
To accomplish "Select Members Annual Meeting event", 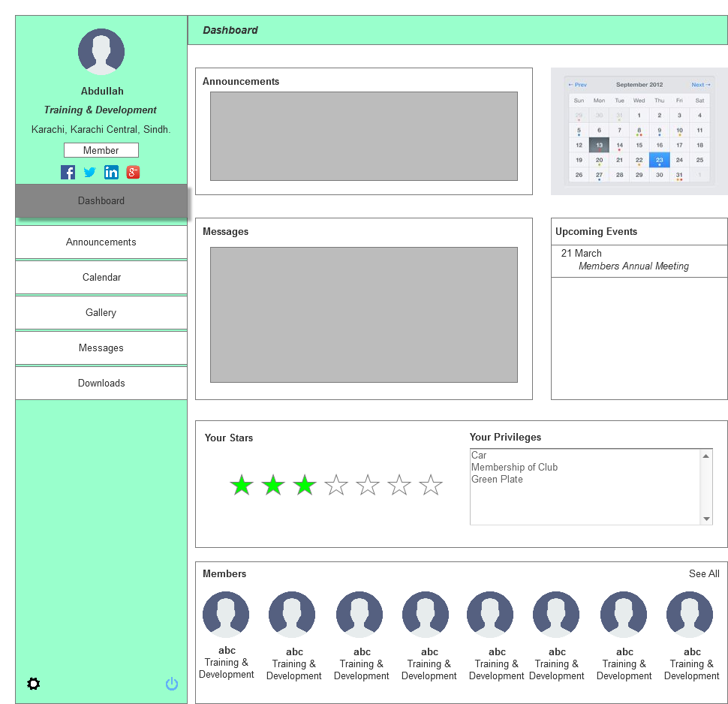I will pyautogui.click(x=633, y=266).
